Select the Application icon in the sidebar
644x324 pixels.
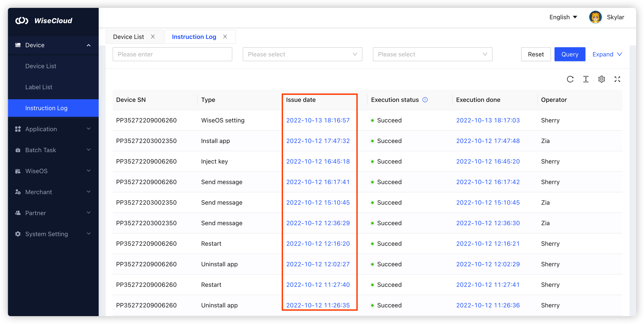pos(18,129)
